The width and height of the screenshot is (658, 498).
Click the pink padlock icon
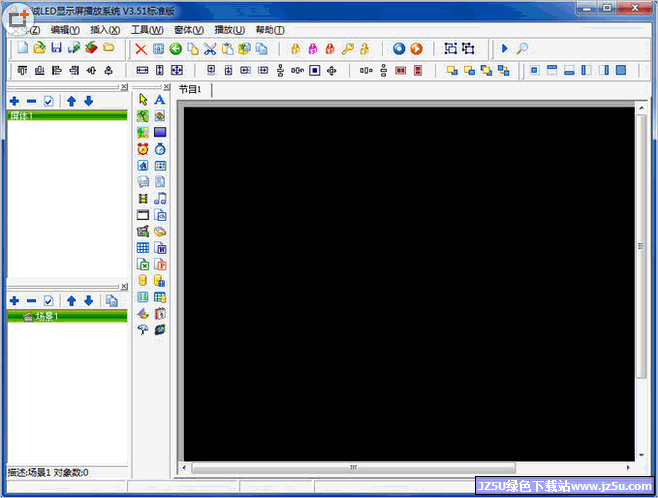313,49
